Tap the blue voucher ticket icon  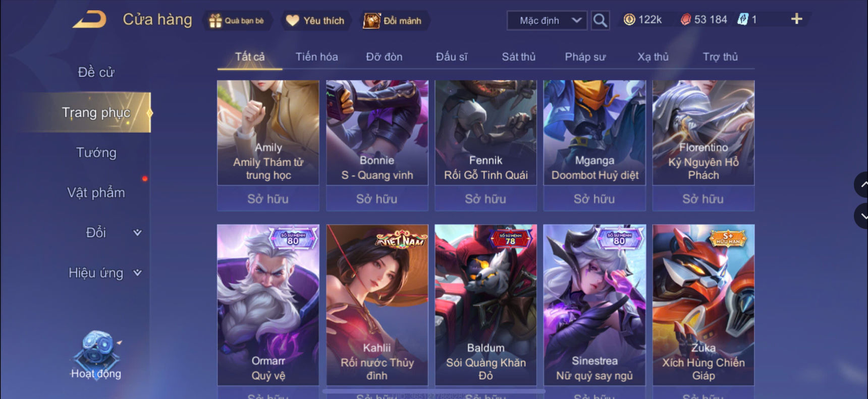point(742,20)
